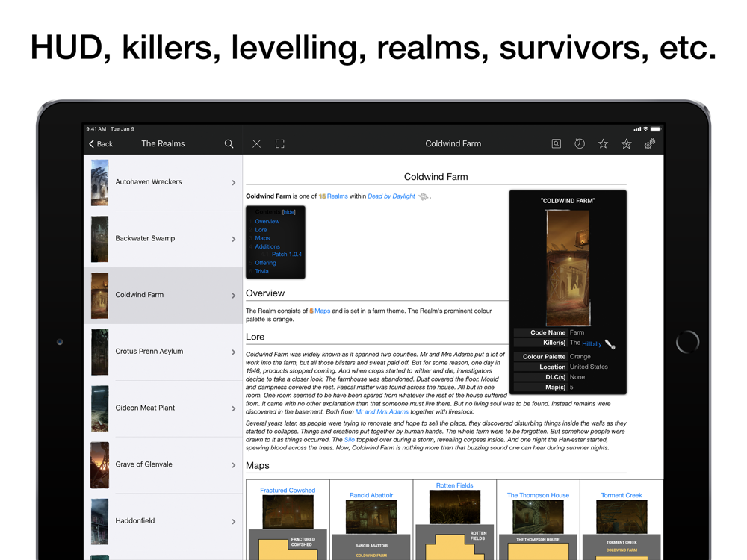Open find-in-page search icon
This screenshot has height=560, width=747.
(556, 143)
